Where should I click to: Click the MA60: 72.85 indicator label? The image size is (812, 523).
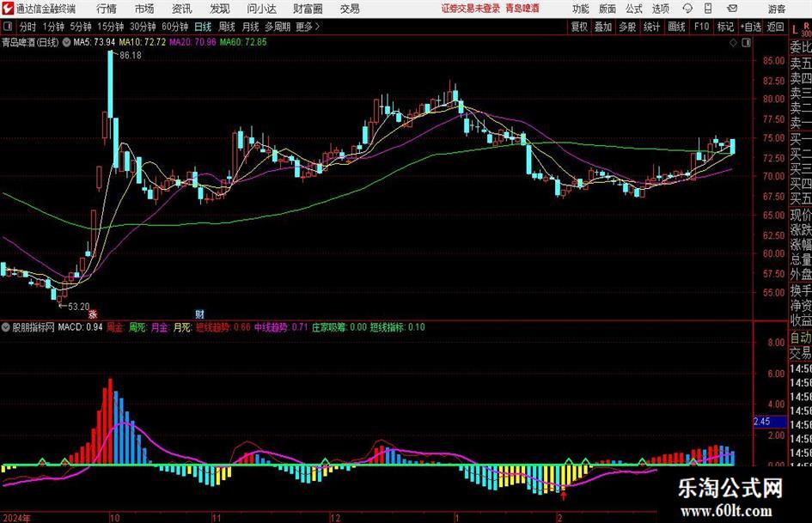(243, 42)
